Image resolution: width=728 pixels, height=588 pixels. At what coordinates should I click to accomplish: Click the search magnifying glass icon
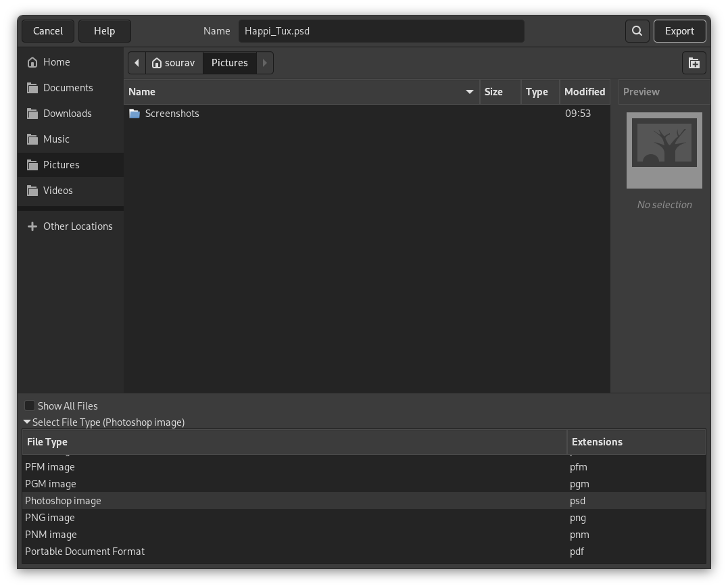pyautogui.click(x=636, y=30)
